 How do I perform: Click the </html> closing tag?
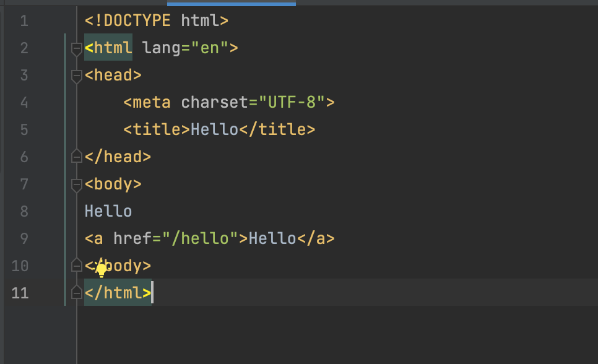point(118,293)
